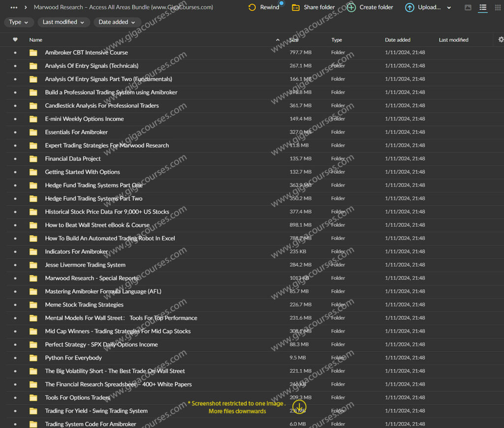Click the Rewind clock icon
Viewport: 504px width, 428px height.
click(x=252, y=7)
